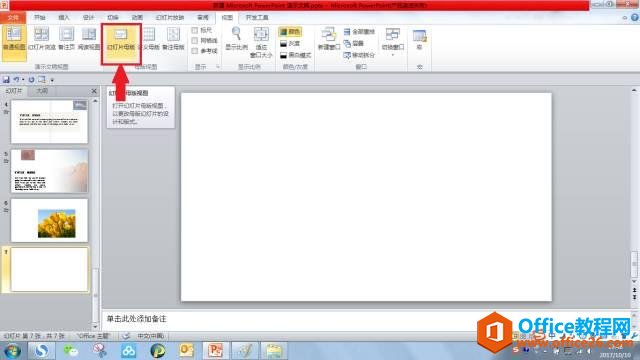Open Slide Master view (幻灯片母版)
The width and height of the screenshot is (640, 360).
[x=121, y=43]
